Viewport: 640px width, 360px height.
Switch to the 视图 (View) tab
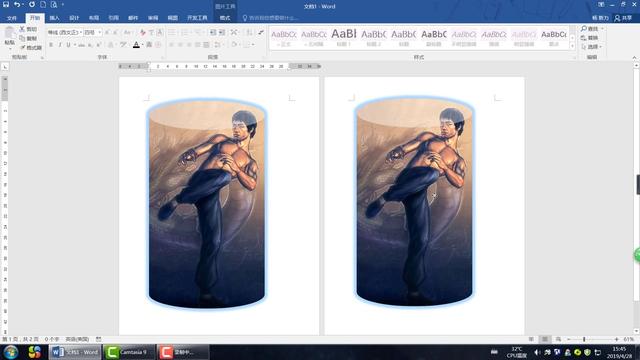click(173, 18)
